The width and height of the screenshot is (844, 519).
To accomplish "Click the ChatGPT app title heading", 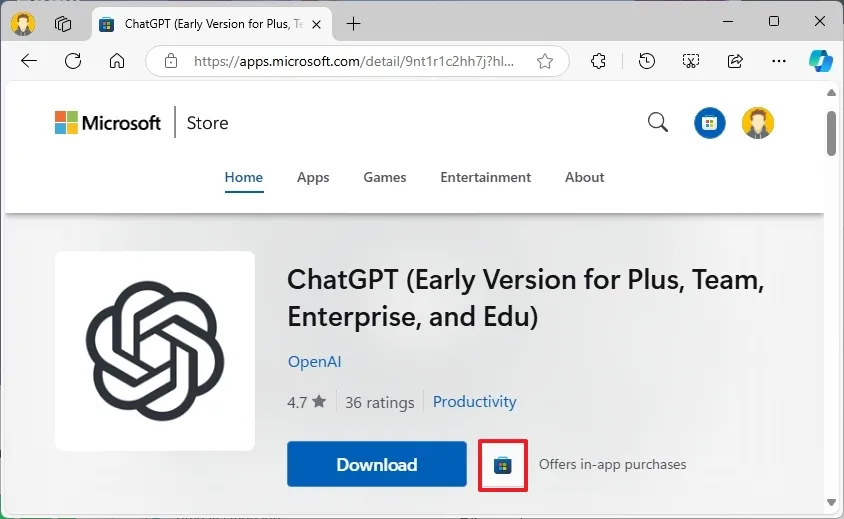I will click(x=525, y=298).
